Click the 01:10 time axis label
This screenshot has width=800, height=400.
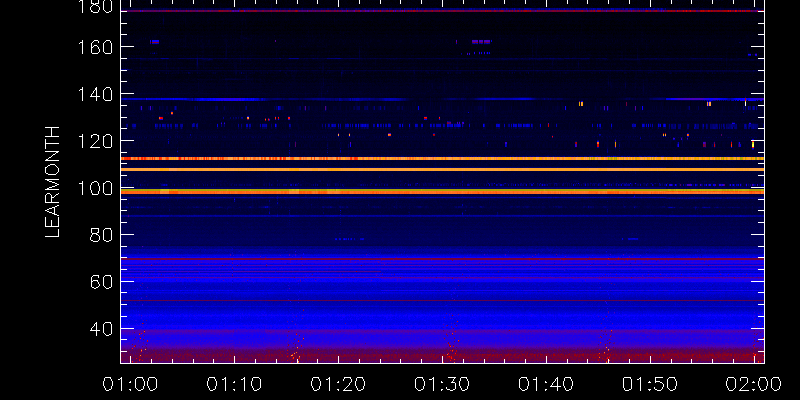click(234, 384)
